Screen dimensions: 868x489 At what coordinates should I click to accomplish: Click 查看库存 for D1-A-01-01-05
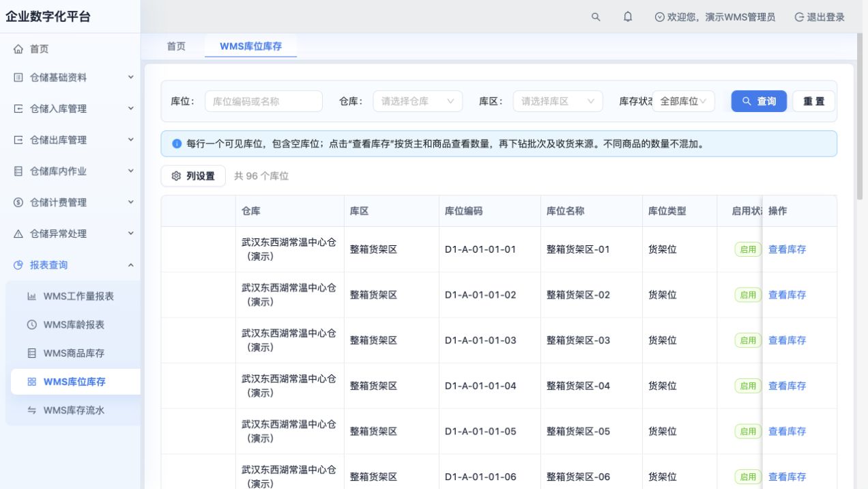pos(787,432)
